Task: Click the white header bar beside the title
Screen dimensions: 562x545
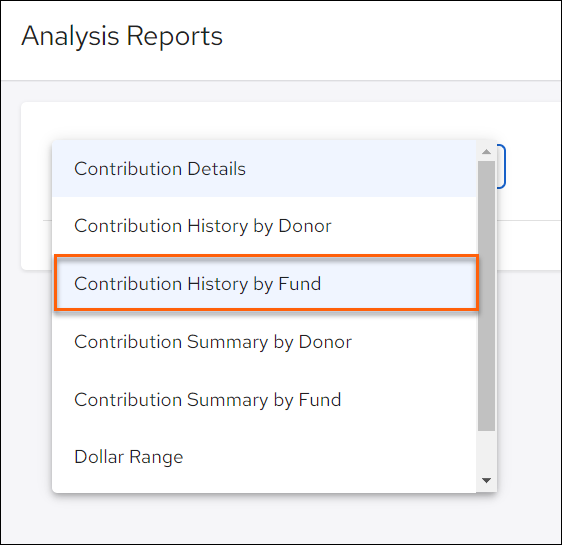Action: tap(391, 39)
